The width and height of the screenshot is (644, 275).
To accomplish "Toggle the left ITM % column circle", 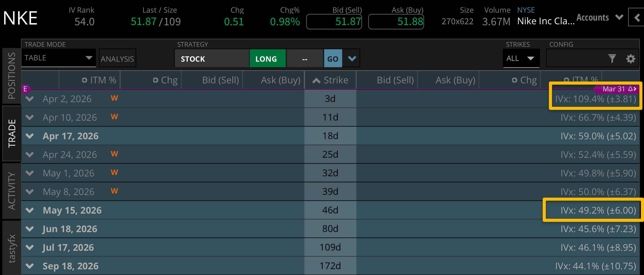I will tap(85, 80).
